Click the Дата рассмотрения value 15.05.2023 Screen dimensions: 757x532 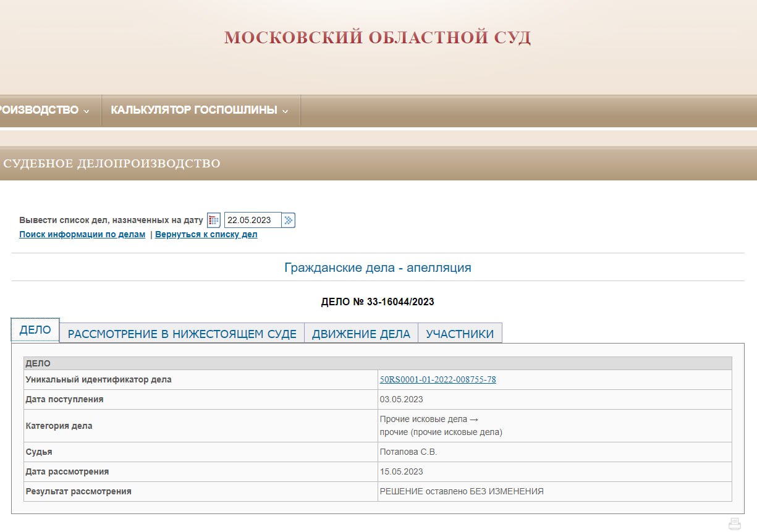(401, 471)
